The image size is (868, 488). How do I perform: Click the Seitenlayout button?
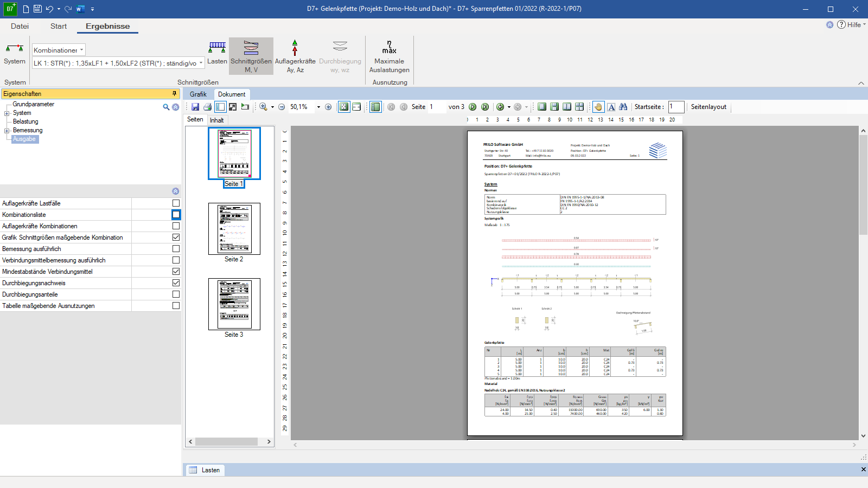point(709,107)
